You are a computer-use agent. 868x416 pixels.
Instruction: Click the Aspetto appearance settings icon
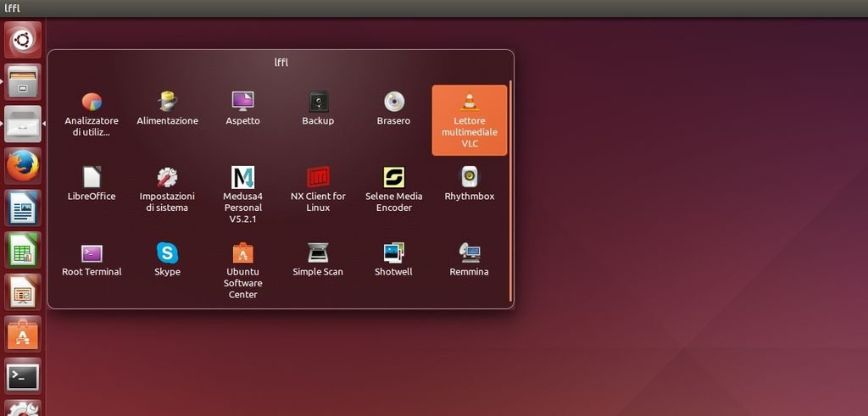coord(242,103)
